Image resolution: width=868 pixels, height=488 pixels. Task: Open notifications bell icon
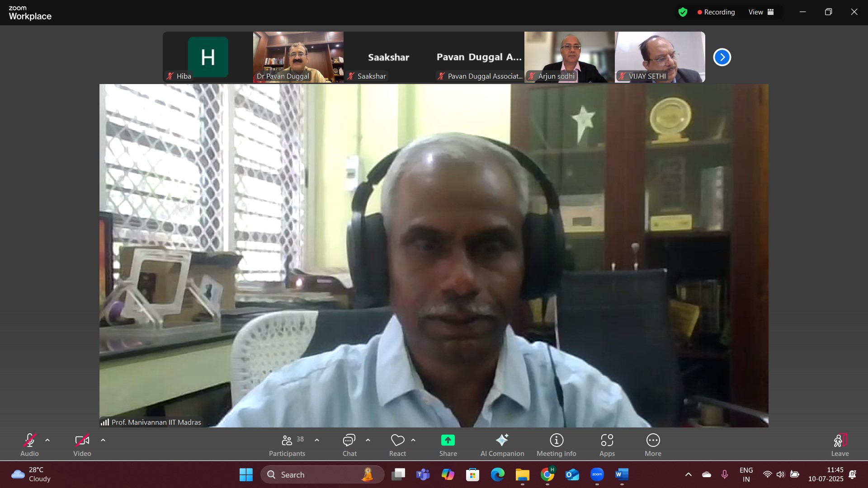point(853,474)
